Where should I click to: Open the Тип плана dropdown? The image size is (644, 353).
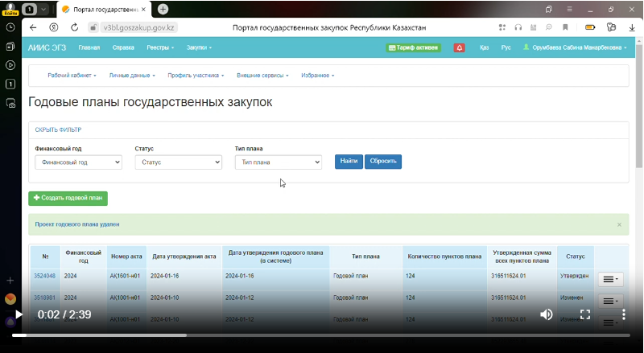tap(278, 162)
